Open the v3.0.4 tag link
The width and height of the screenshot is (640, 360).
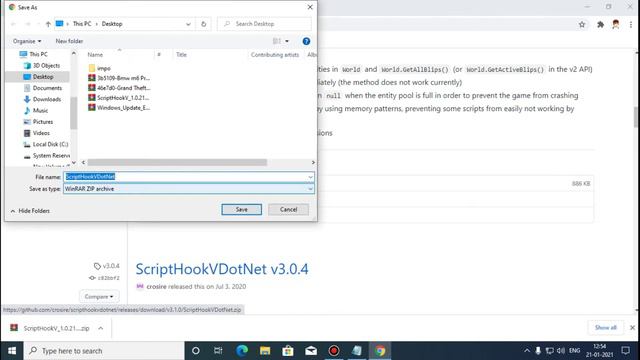(x=107, y=266)
